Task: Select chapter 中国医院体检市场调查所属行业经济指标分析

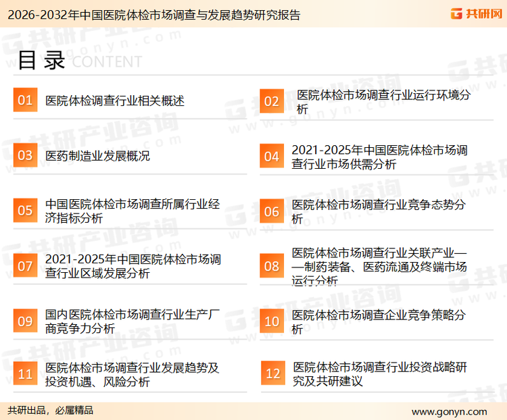Action: coord(132,211)
